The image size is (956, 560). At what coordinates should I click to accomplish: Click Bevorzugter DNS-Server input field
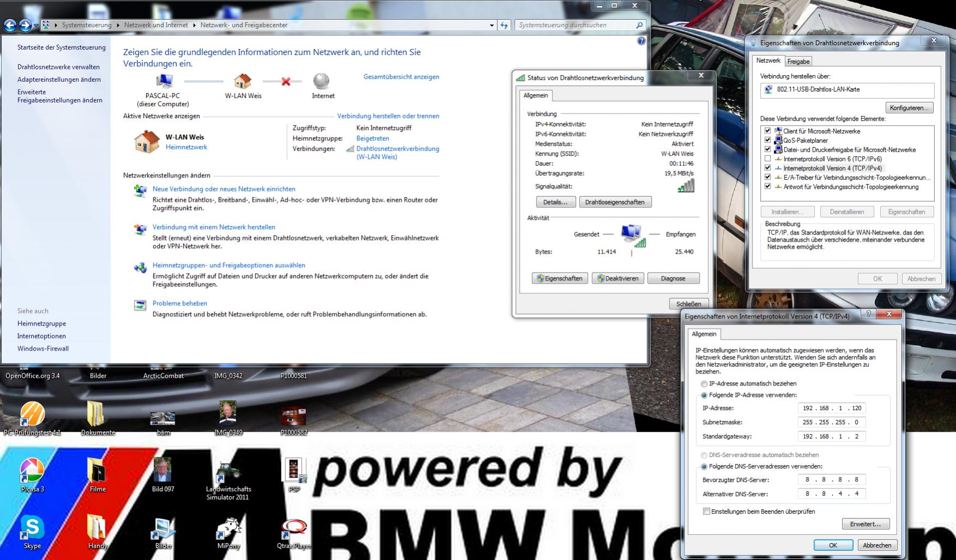tap(832, 480)
